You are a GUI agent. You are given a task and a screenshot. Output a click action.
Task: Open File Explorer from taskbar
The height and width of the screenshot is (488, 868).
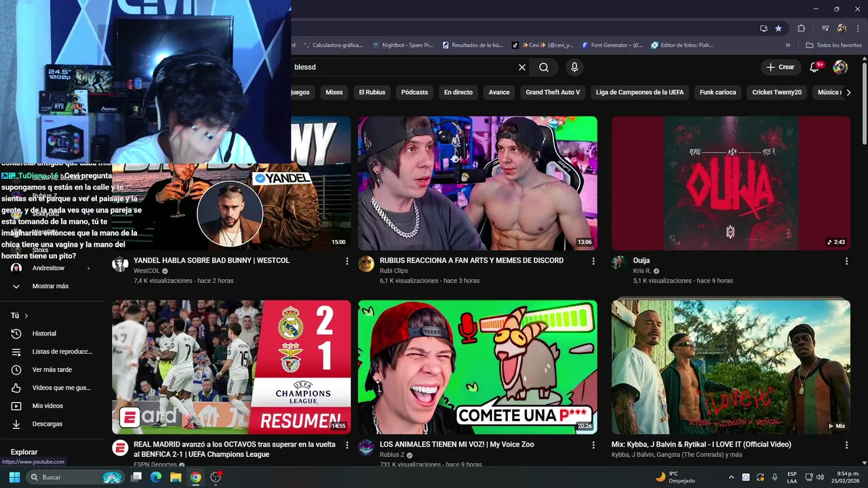176,477
